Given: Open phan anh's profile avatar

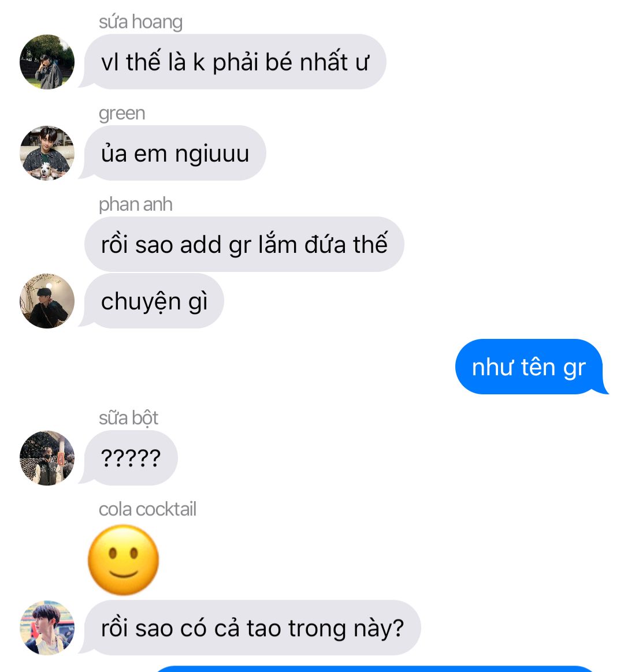Looking at the screenshot, I should (47, 301).
